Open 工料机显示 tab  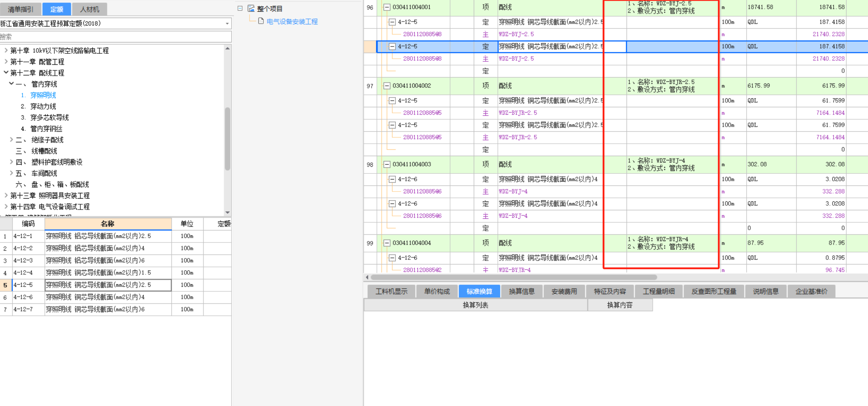pos(391,291)
